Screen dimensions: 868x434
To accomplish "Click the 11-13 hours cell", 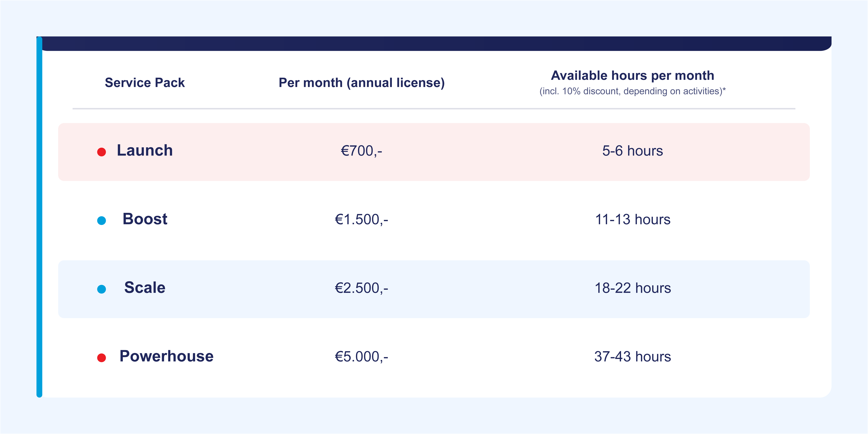I will [632, 220].
